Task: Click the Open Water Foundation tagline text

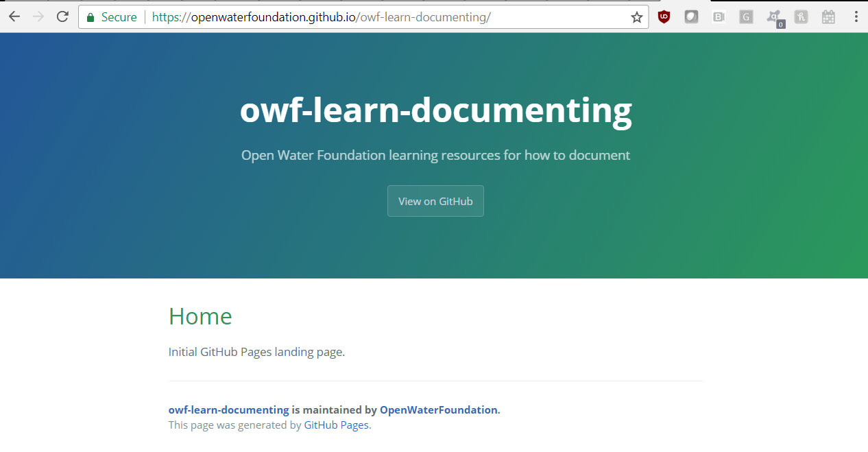Action: (435, 155)
